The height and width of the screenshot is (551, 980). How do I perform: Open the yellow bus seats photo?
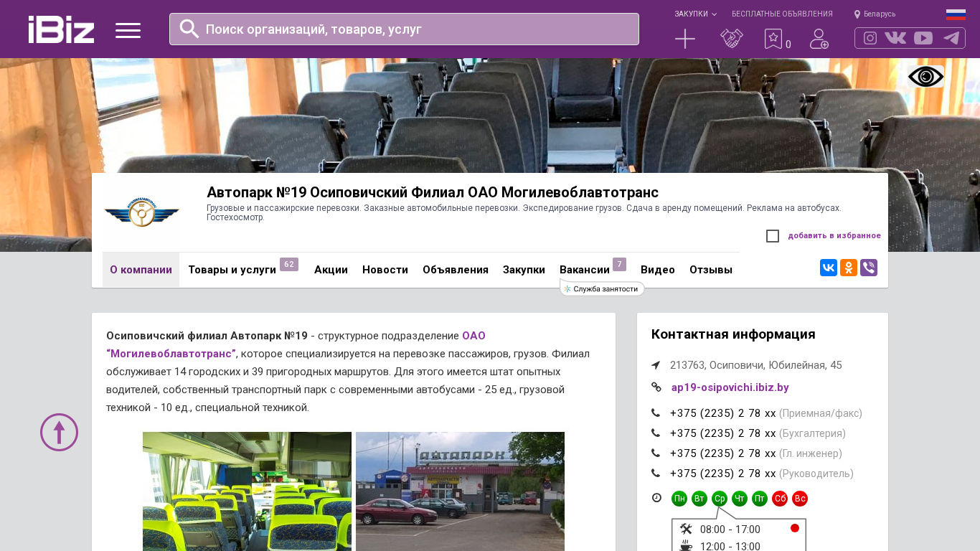click(x=247, y=491)
